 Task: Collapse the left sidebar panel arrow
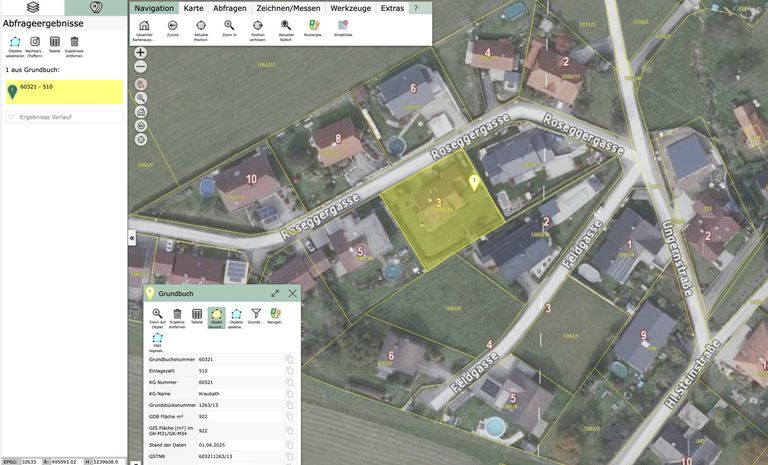pyautogui.click(x=132, y=238)
